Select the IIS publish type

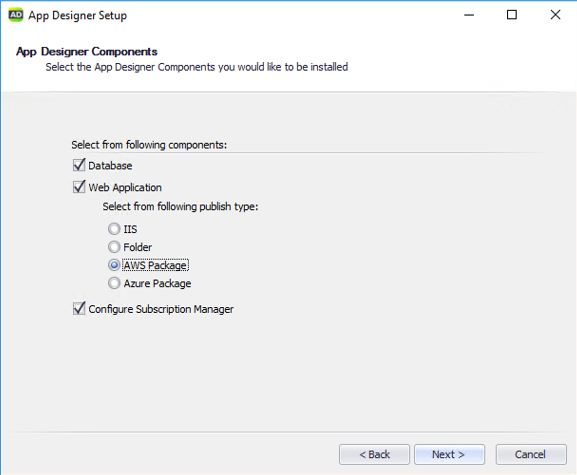[114, 229]
